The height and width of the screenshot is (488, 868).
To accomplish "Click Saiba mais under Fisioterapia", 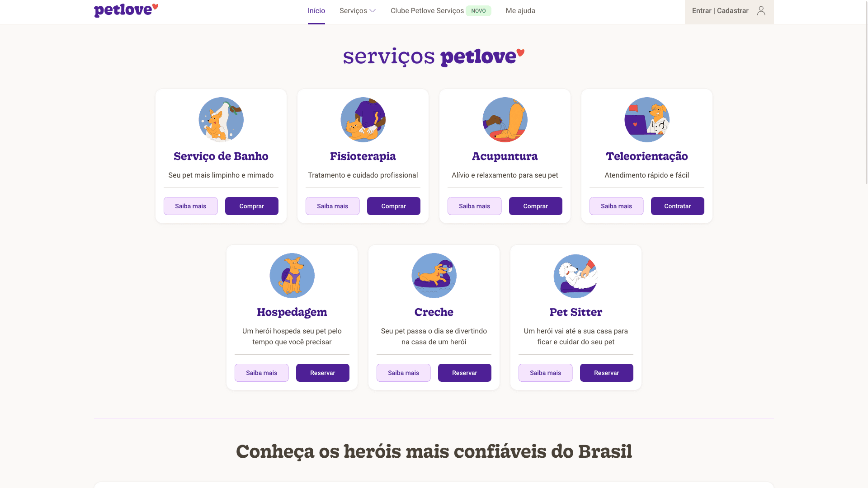I will tap(332, 206).
